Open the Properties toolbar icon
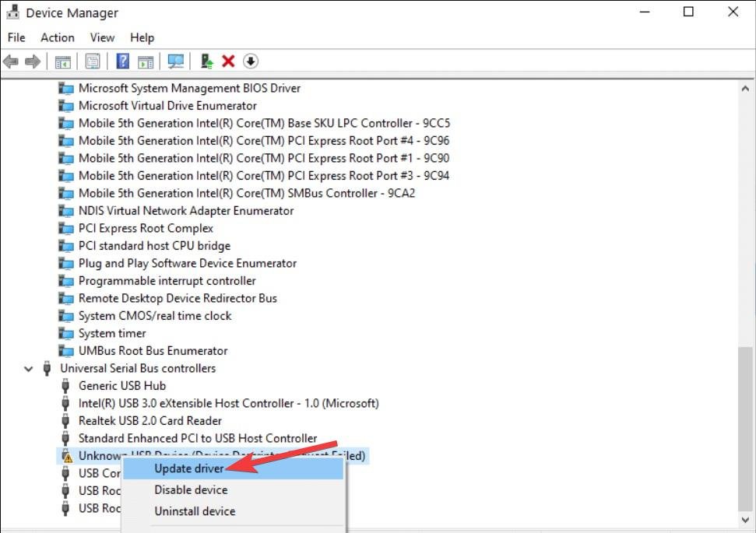 click(93, 61)
